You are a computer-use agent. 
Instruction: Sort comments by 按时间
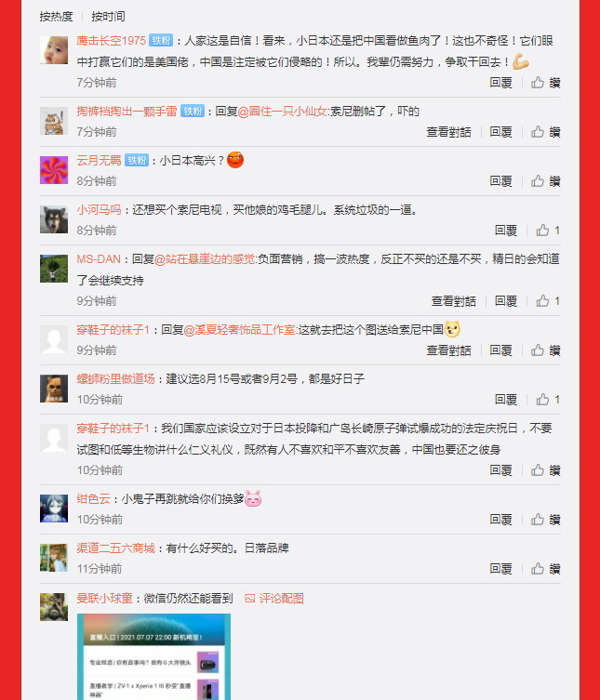pyautogui.click(x=108, y=17)
